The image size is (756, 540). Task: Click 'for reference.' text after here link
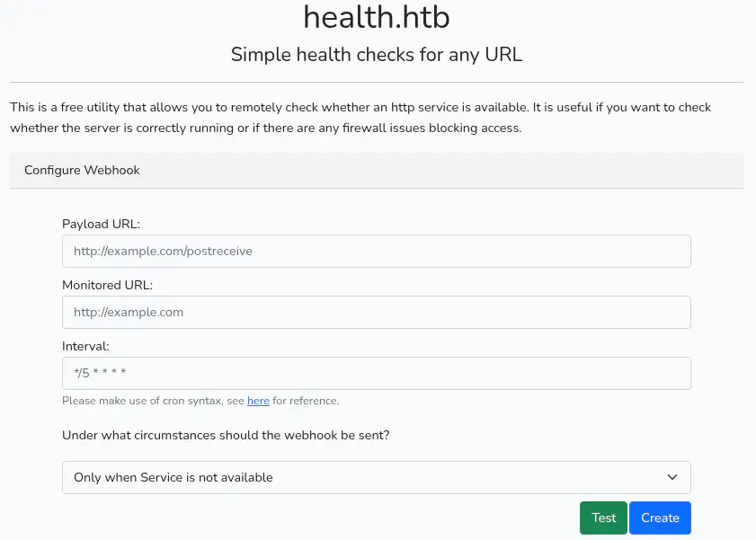(306, 401)
